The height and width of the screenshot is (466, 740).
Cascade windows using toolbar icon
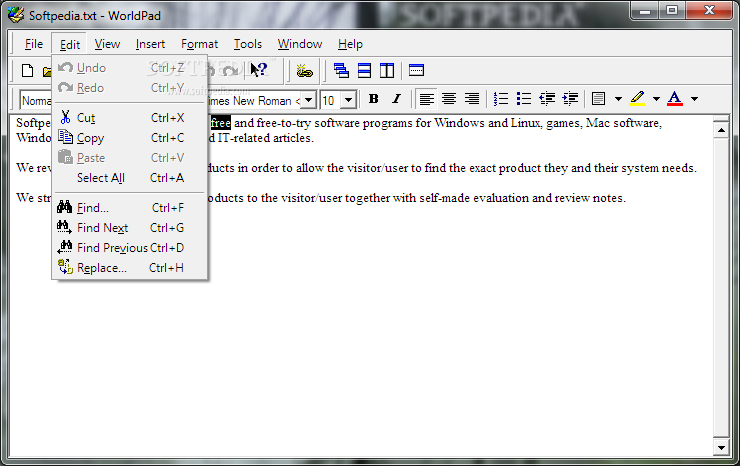coord(341,71)
